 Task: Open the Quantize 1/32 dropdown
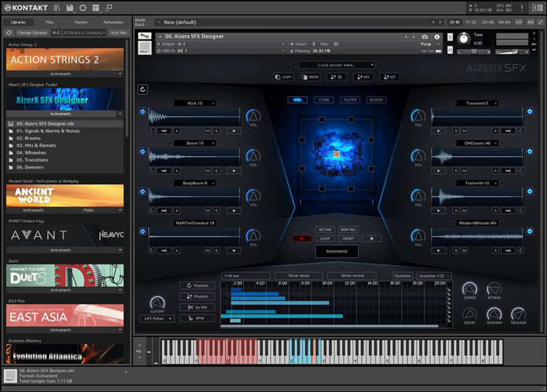[433, 276]
